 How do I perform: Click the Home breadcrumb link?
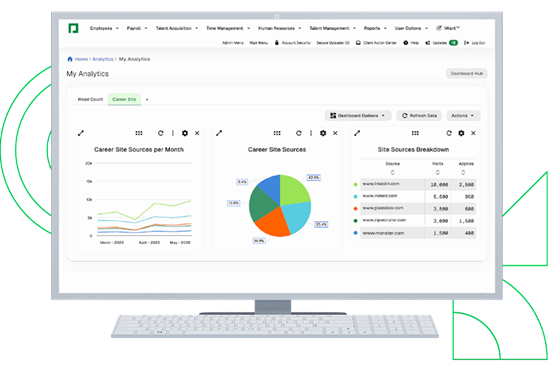[81, 59]
